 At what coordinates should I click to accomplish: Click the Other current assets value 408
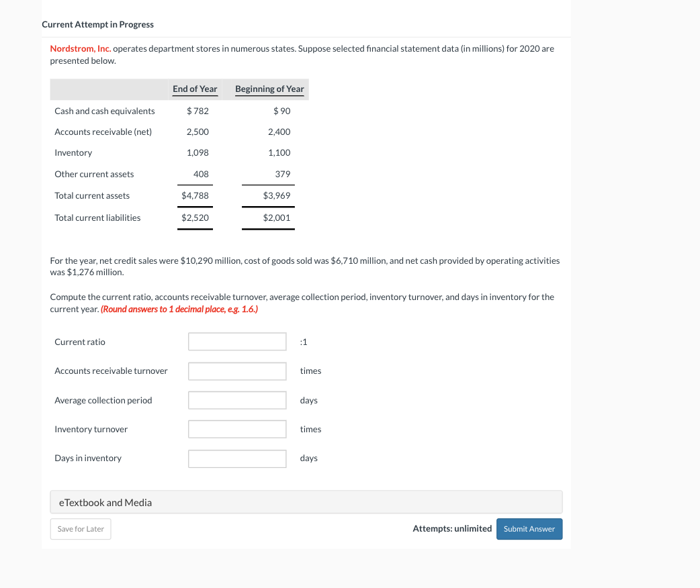[x=202, y=174]
